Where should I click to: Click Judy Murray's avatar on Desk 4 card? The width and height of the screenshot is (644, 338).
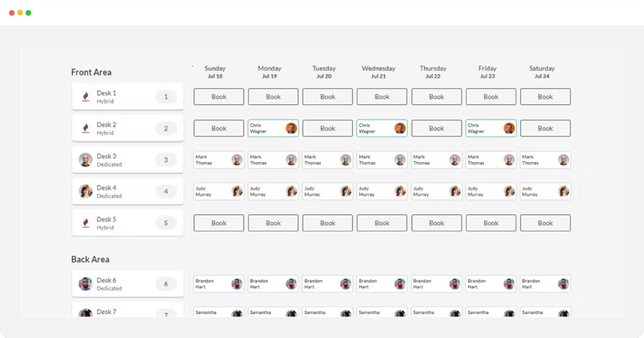(85, 192)
